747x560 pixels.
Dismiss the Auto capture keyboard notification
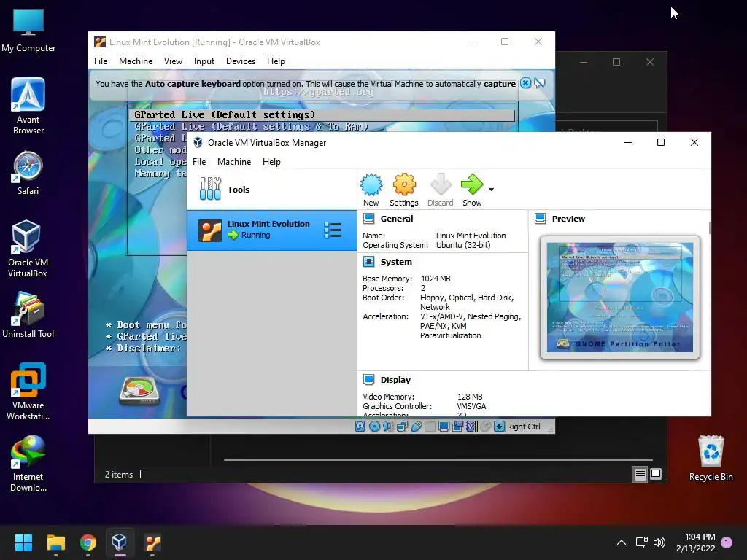point(525,83)
